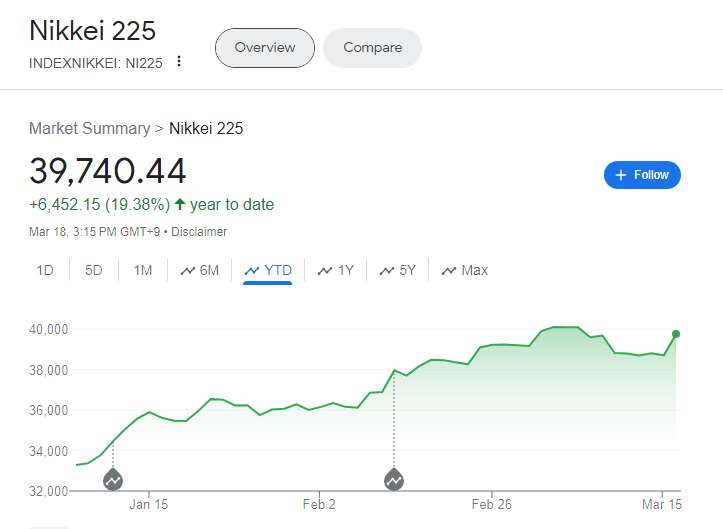Open the Compare tab
This screenshot has width=723, height=529.
(372, 48)
